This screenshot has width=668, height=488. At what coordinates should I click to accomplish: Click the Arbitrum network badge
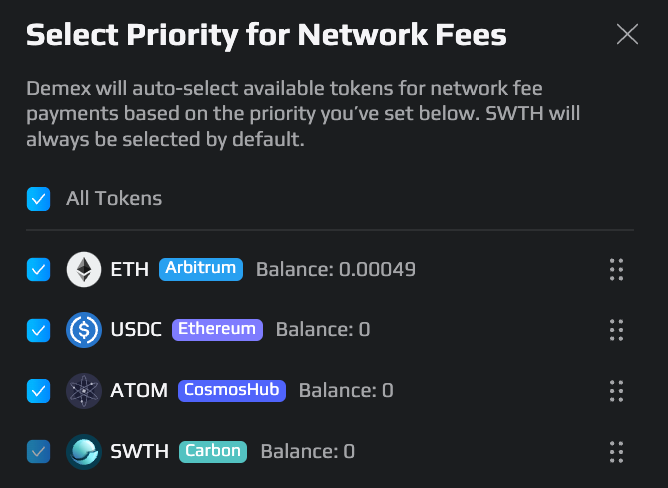point(201,269)
